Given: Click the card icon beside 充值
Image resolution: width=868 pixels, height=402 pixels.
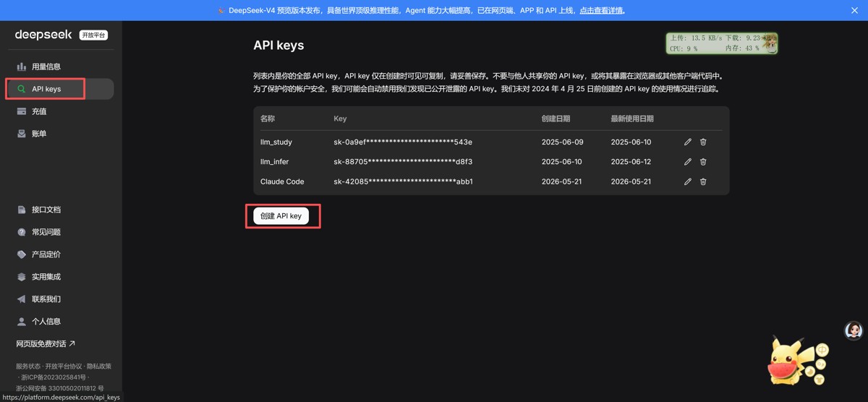Looking at the screenshot, I should pyautogui.click(x=22, y=111).
